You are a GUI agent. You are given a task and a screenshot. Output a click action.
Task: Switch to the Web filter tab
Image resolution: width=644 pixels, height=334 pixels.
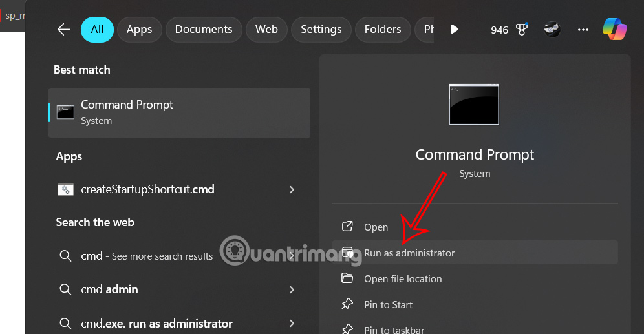pos(266,30)
